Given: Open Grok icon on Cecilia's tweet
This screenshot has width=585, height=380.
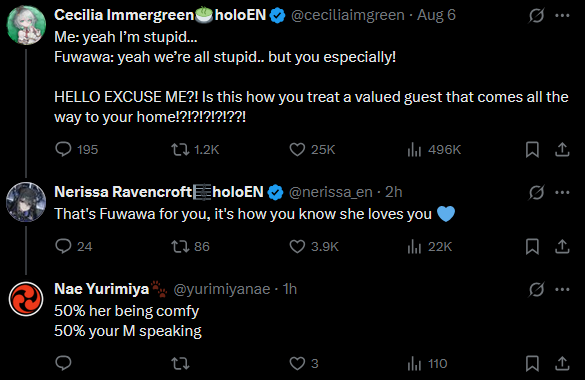Looking at the screenshot, I should click(x=536, y=16).
